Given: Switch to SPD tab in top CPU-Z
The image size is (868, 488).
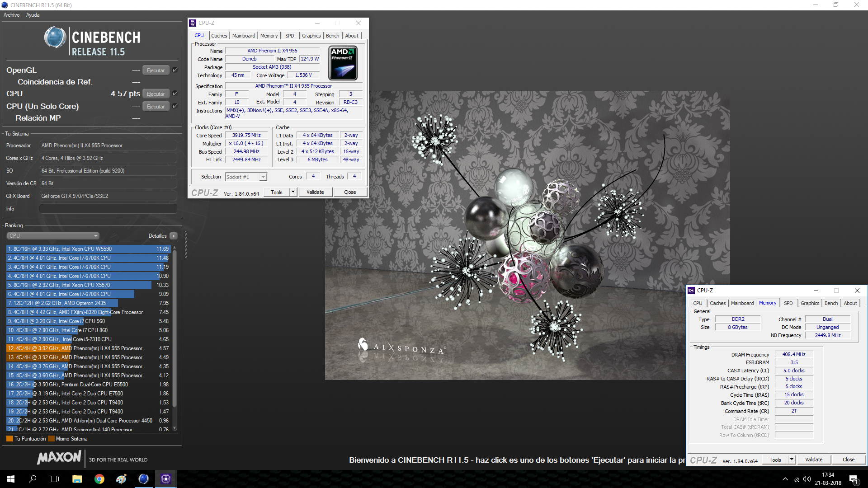Looking at the screenshot, I should pos(290,36).
